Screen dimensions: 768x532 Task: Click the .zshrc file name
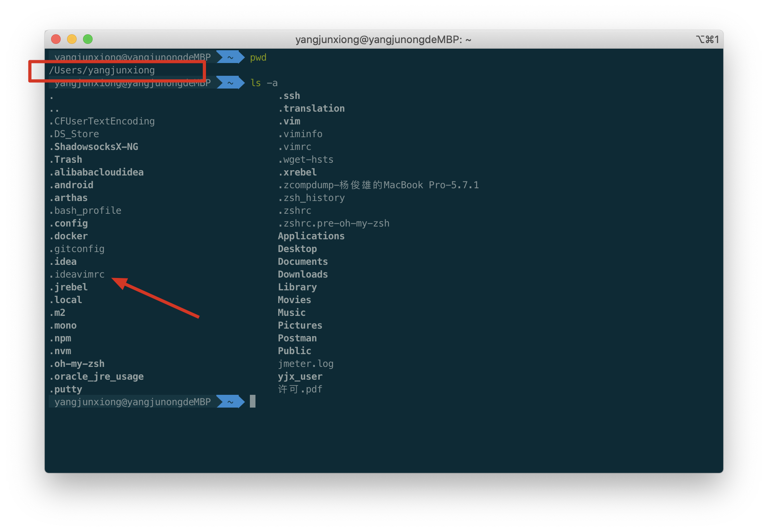point(295,211)
